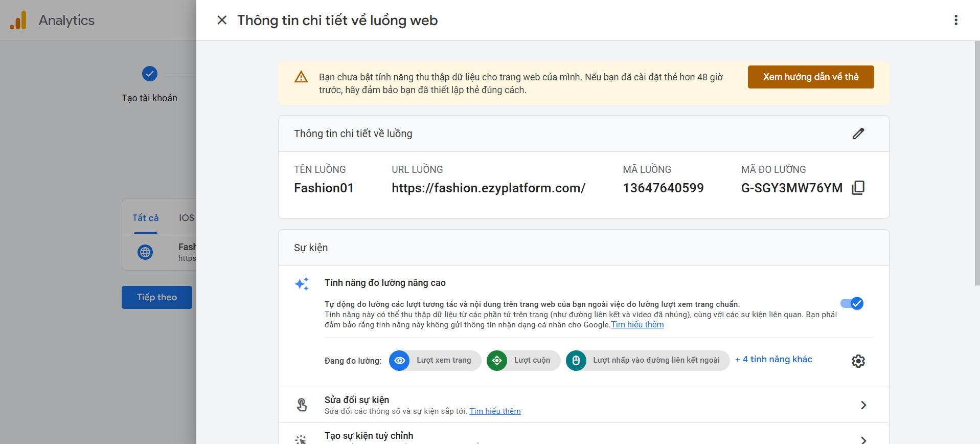The image size is (980, 444).
Task: Click the Lượt xem trang eye icon
Action: tap(399, 361)
